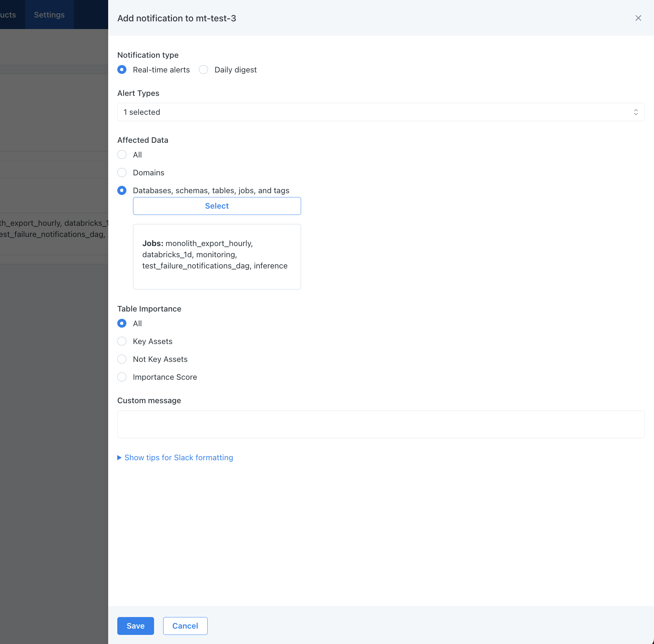Set Affected Data to All

(122, 155)
